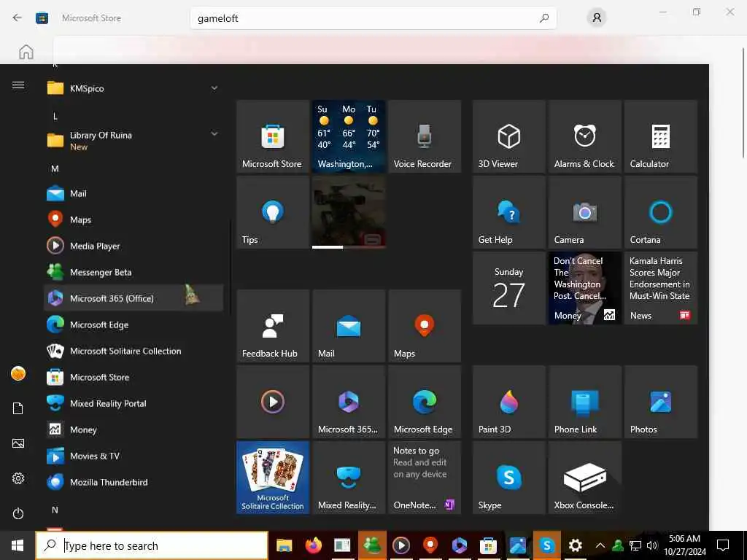Open the Microsoft Edge tile

click(x=425, y=402)
